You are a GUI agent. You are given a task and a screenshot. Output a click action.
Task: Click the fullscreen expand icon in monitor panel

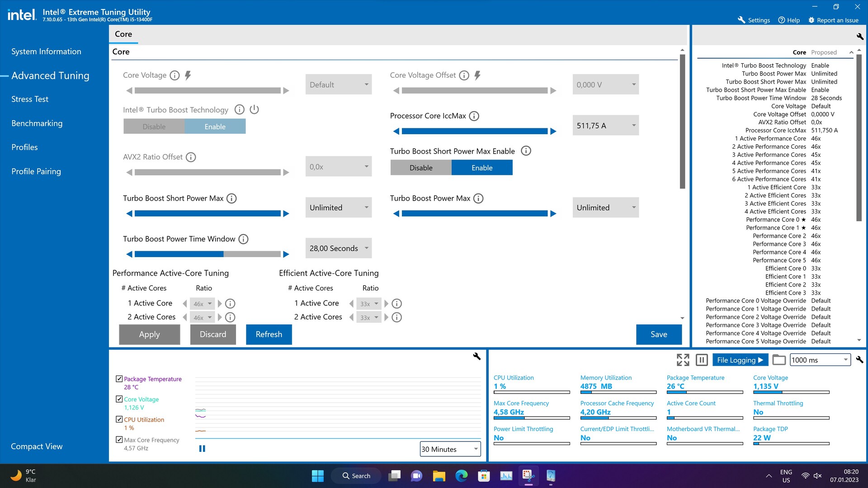coord(683,359)
